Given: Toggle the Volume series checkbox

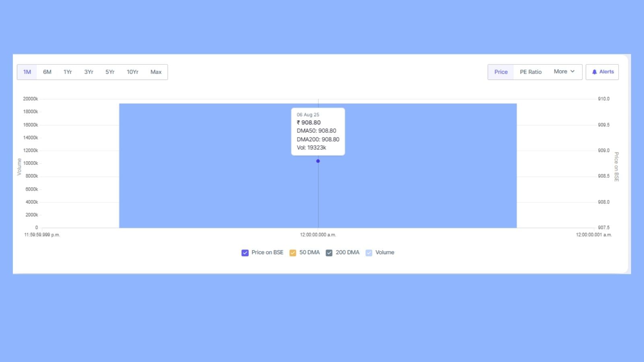Looking at the screenshot, I should pyautogui.click(x=369, y=253).
